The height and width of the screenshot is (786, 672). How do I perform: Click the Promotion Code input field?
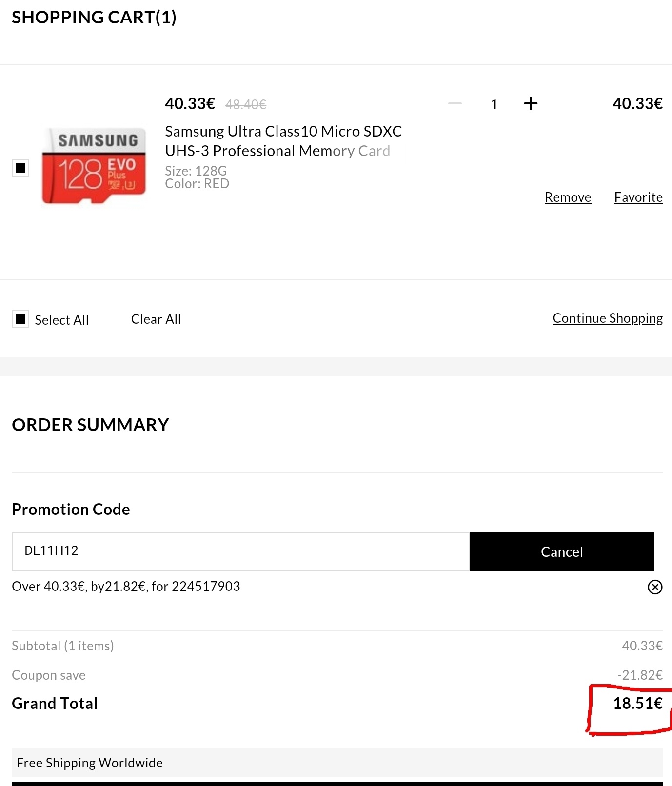tap(240, 551)
